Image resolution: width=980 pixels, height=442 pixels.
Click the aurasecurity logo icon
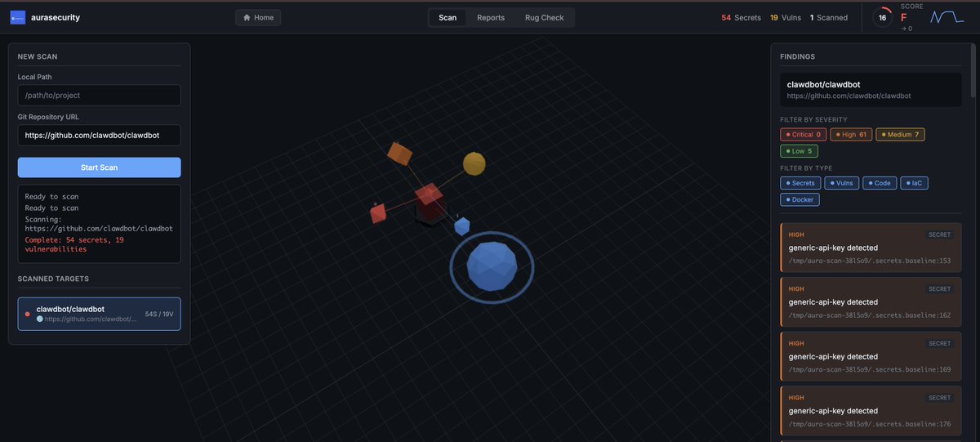pos(18,17)
